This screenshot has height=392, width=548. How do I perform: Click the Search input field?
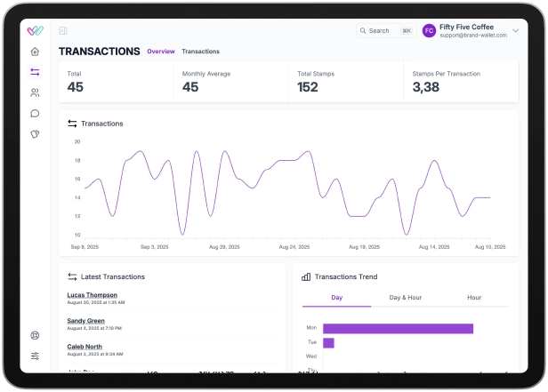[x=383, y=31]
